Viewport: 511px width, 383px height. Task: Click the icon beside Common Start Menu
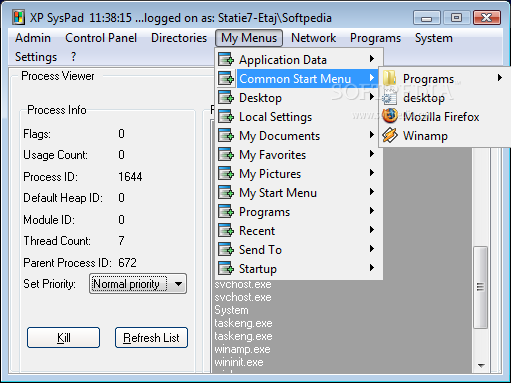(x=226, y=78)
